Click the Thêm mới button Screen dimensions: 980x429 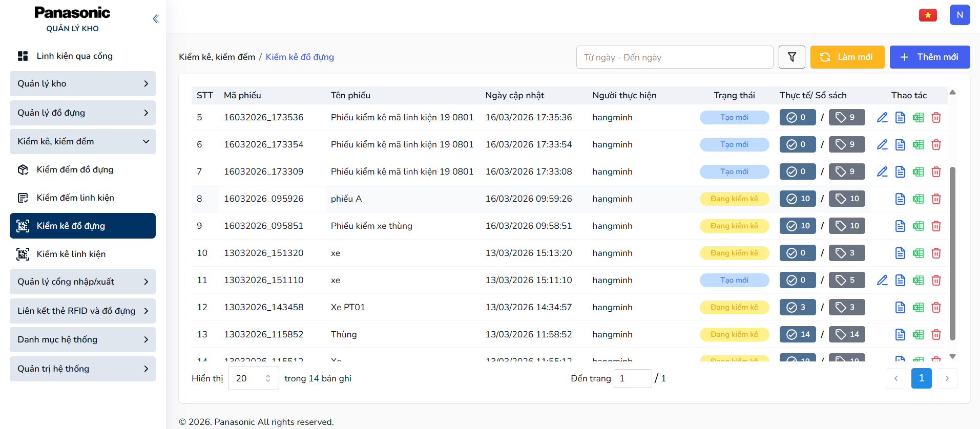tap(929, 57)
